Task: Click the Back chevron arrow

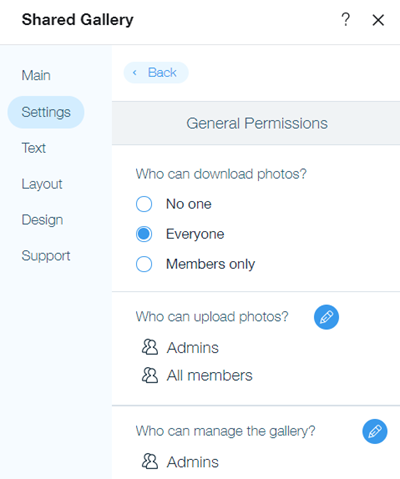Action: 135,72
